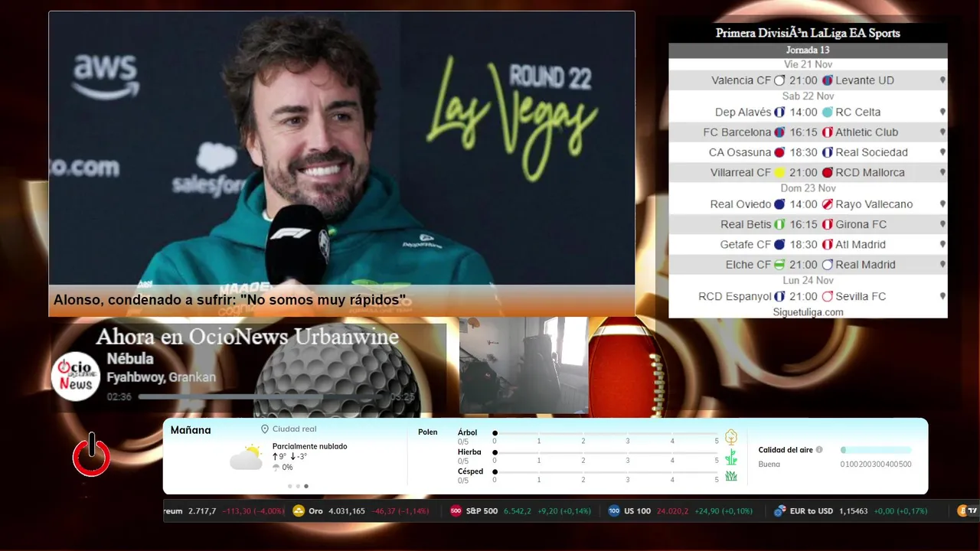Click the Césped pollen level slider
This screenshot has height=551, width=980.
606,472
